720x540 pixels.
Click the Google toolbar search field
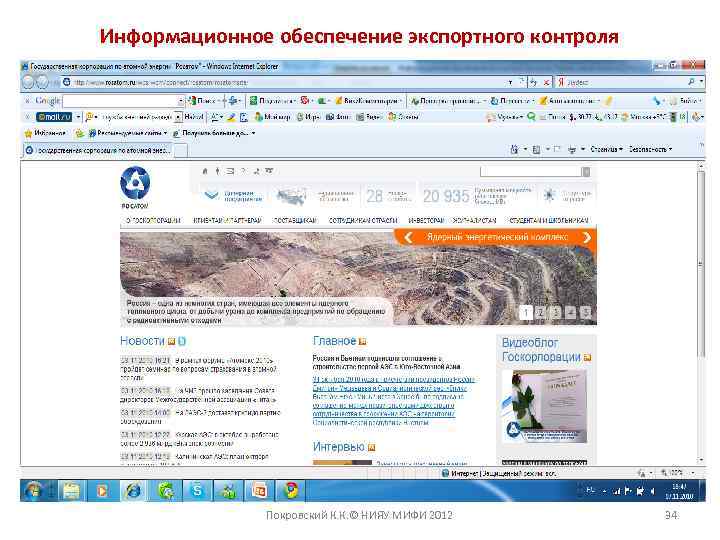pyautogui.click(x=120, y=101)
